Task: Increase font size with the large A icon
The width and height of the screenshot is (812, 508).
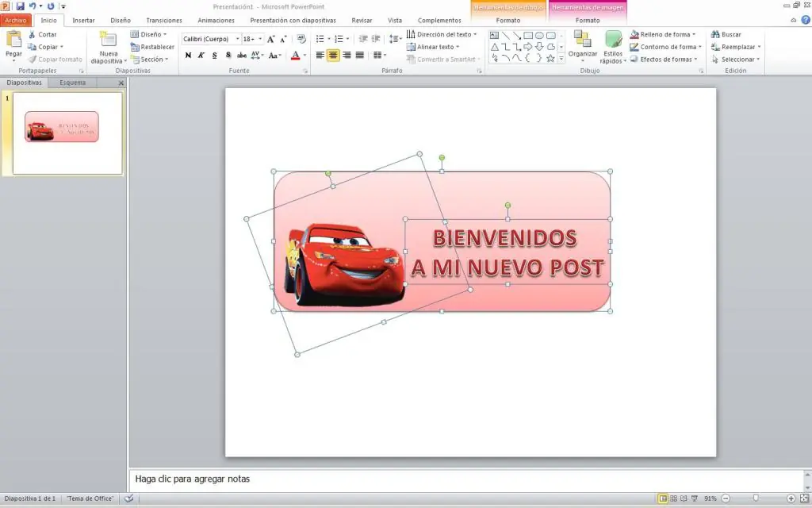Action: coord(270,39)
